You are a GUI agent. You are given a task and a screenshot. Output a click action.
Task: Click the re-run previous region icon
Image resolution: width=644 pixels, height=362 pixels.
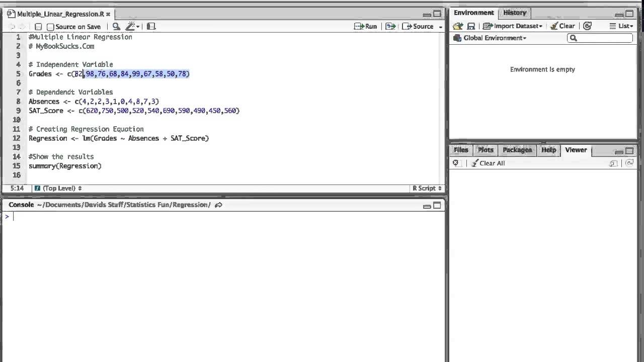pyautogui.click(x=390, y=26)
